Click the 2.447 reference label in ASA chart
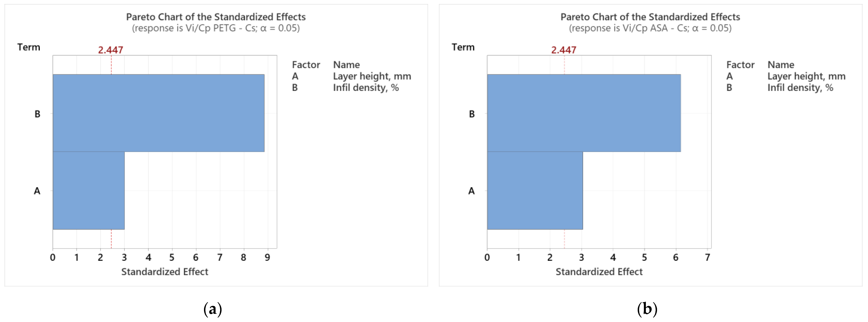868x322 pixels. 563,50
